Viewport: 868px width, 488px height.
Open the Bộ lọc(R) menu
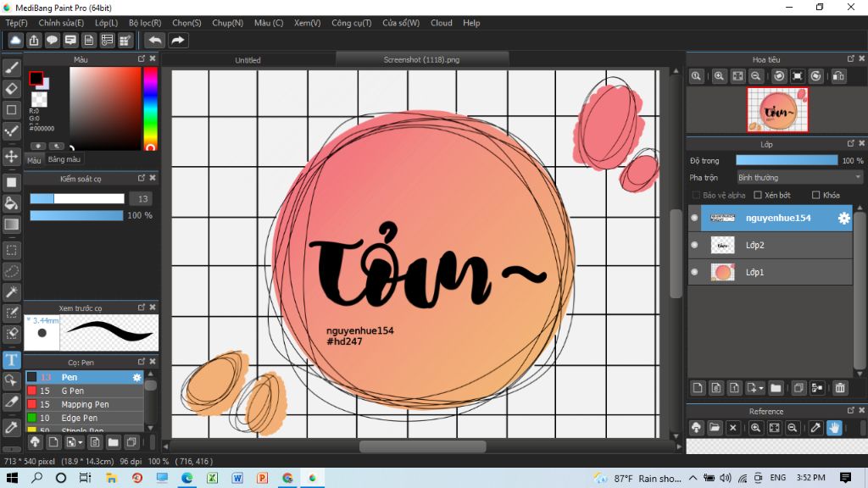pyautogui.click(x=145, y=23)
